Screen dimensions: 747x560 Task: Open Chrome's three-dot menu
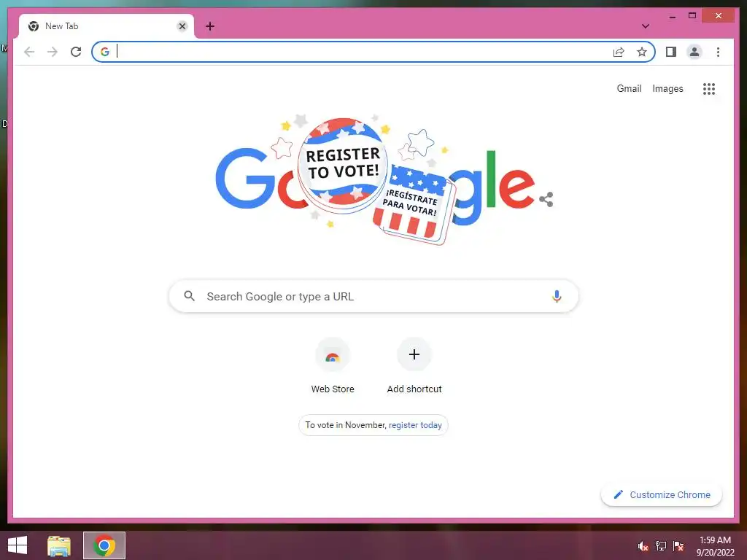click(x=718, y=52)
